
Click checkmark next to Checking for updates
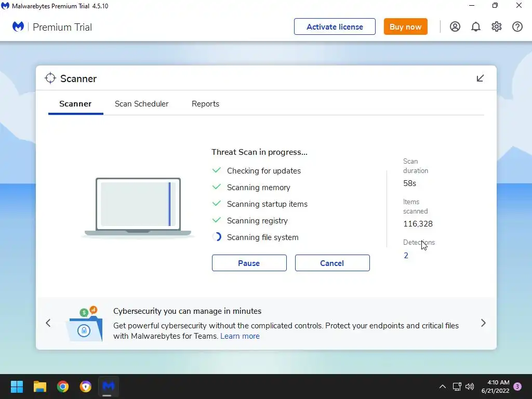pyautogui.click(x=217, y=170)
